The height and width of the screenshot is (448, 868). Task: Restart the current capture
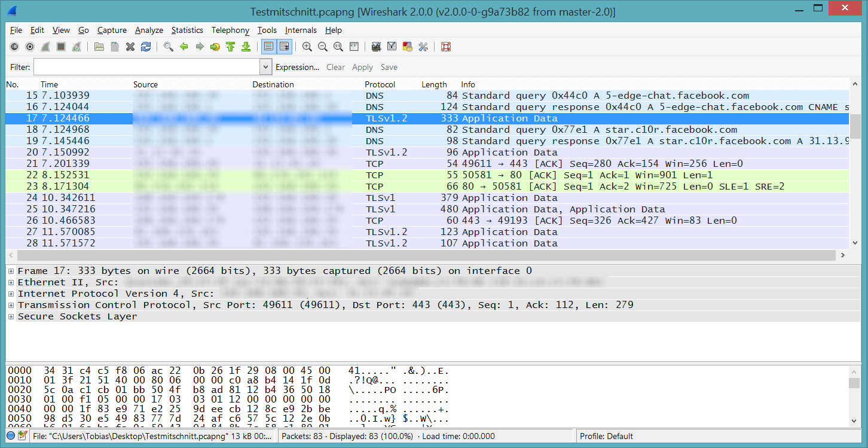77,47
